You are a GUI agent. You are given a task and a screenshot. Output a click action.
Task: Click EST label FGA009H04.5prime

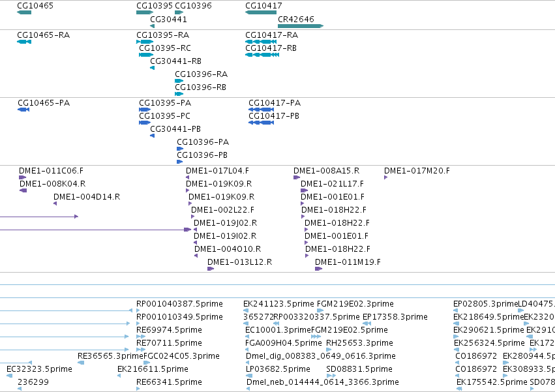tap(284, 343)
